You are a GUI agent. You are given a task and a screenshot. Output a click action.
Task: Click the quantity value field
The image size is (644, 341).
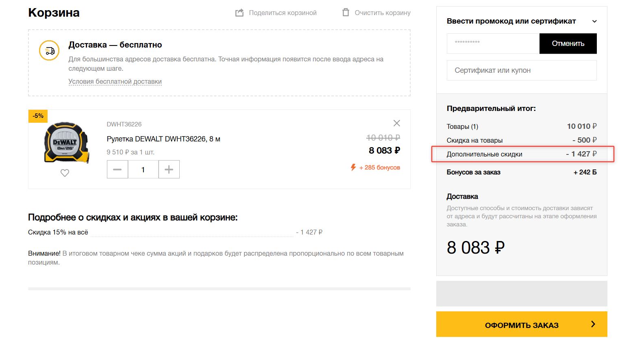[x=143, y=169]
